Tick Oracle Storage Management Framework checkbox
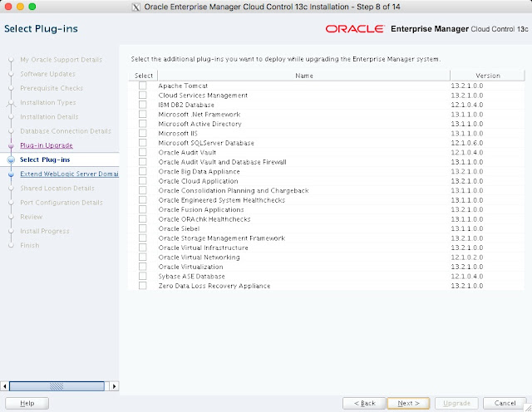 pos(142,238)
